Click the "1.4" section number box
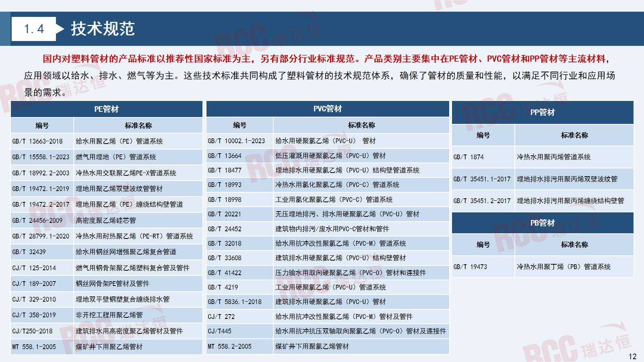This screenshot has height=362, width=644. click(34, 29)
